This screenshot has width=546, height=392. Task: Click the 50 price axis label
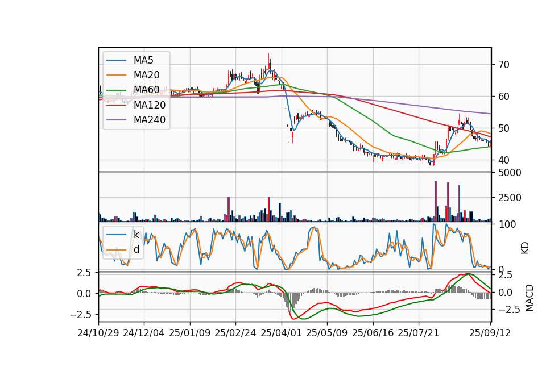(504, 129)
